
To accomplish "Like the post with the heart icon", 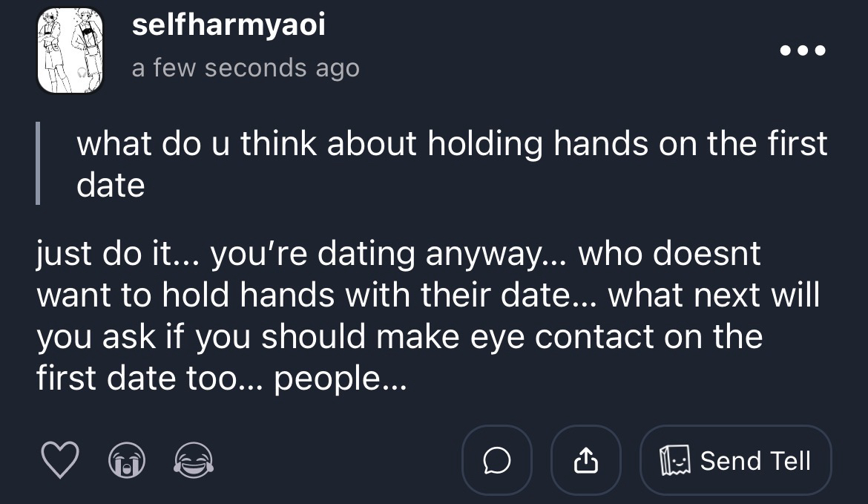I will pos(59,461).
